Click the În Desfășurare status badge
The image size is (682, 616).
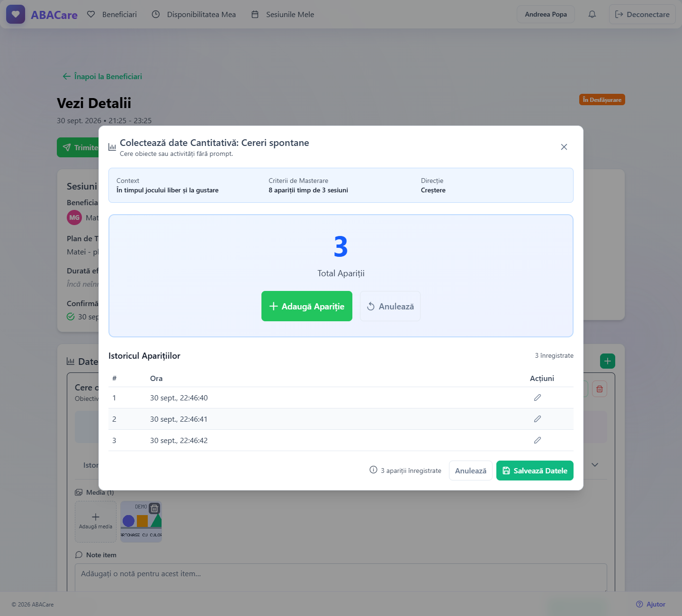[x=602, y=100]
